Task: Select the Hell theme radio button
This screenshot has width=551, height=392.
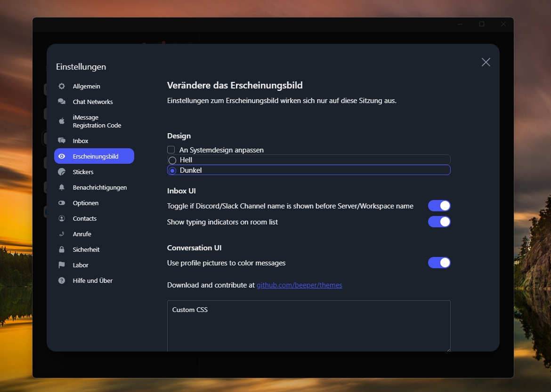Action: (172, 160)
